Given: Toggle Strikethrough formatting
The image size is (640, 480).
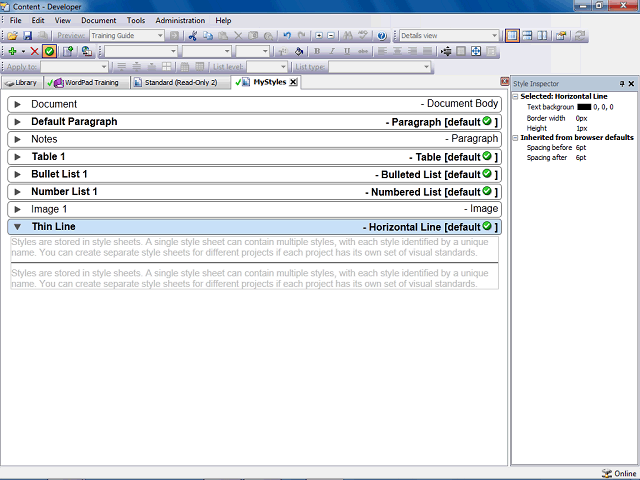Looking at the screenshot, I should 362,51.
